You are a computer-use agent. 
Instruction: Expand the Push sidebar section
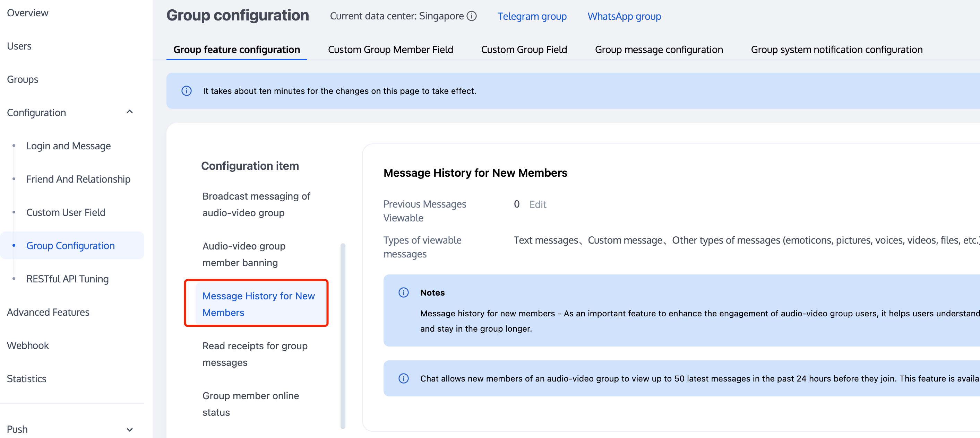point(129,429)
